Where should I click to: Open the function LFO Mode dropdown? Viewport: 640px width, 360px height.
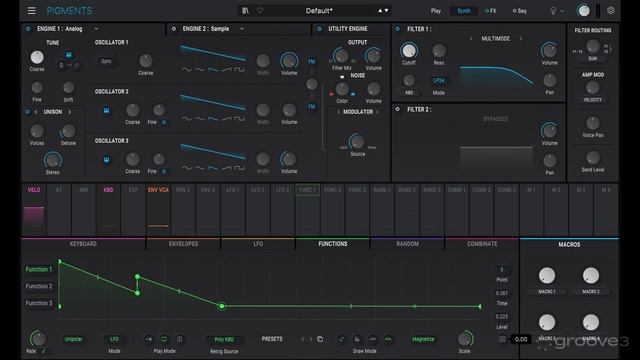[114, 339]
